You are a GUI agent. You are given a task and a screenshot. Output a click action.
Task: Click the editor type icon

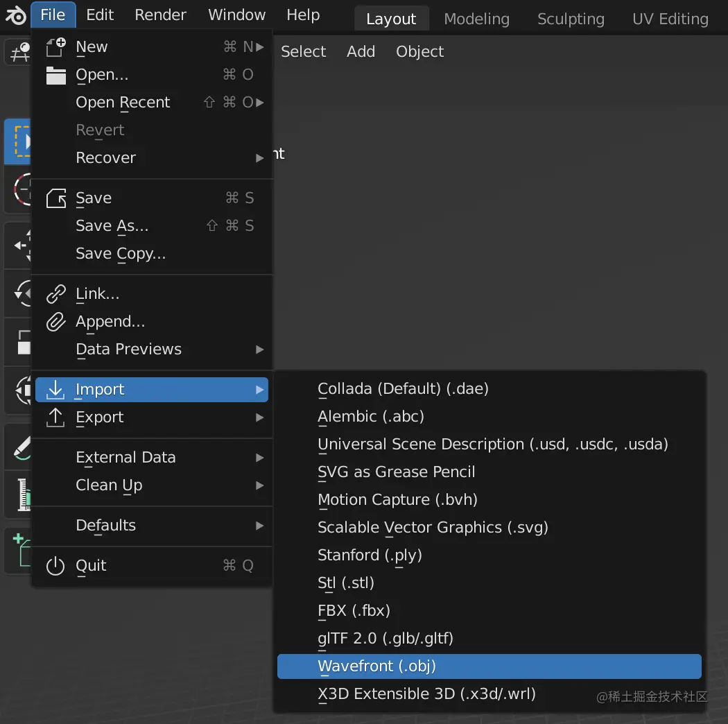(18, 51)
